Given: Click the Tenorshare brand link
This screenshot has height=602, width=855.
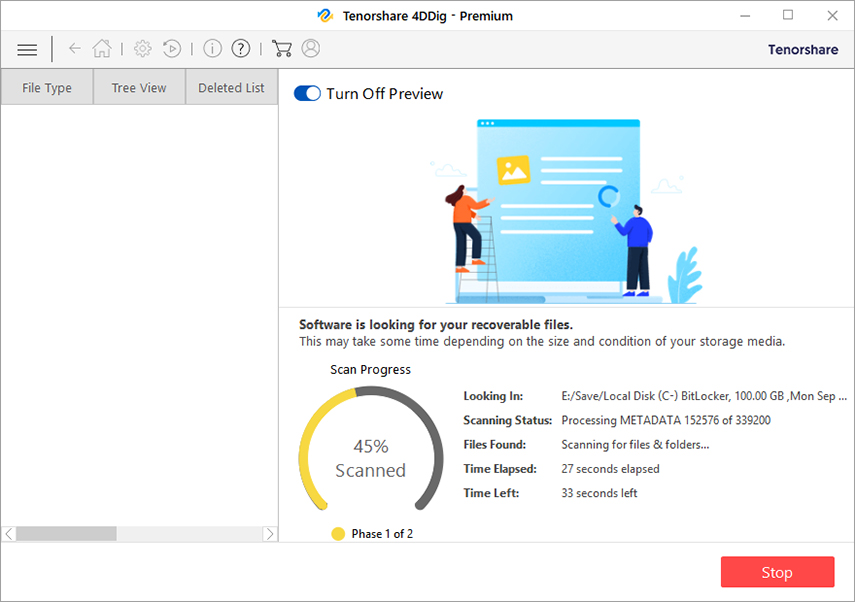Looking at the screenshot, I should [803, 50].
